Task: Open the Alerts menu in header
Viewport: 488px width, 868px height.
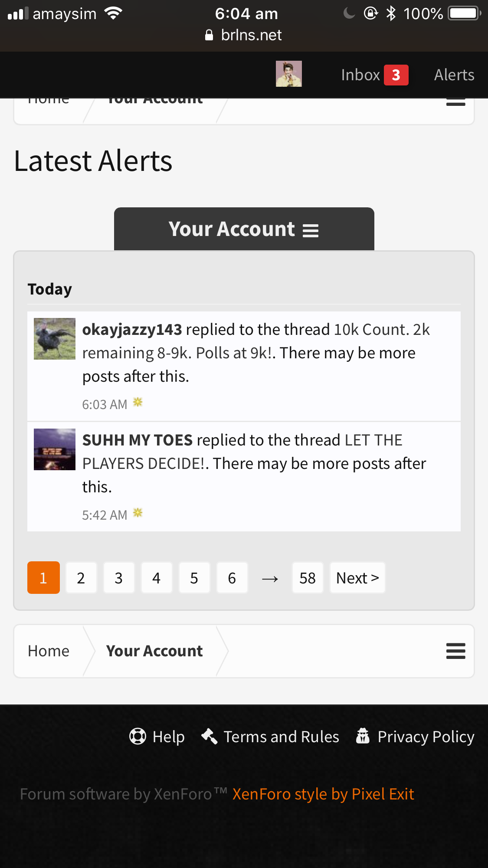Action: point(454,75)
